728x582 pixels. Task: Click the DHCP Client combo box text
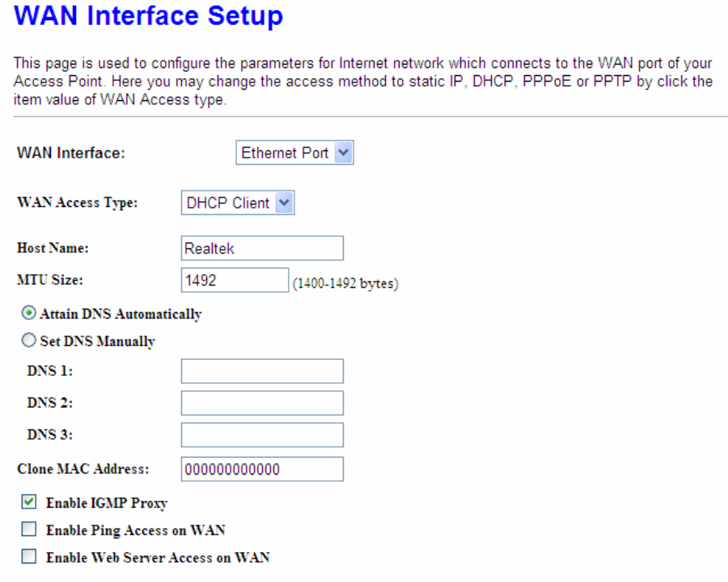pos(227,202)
